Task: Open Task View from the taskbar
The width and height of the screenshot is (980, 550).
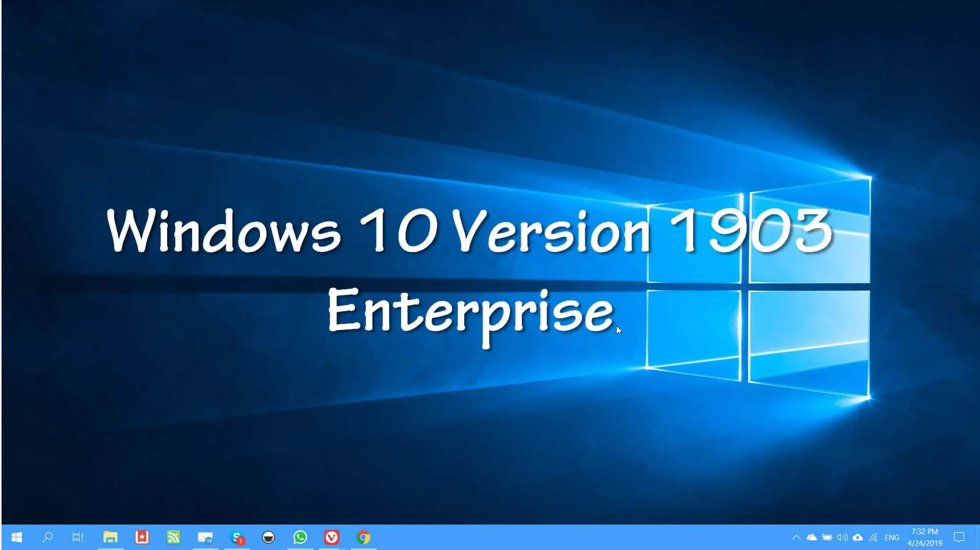Action: coord(77,537)
